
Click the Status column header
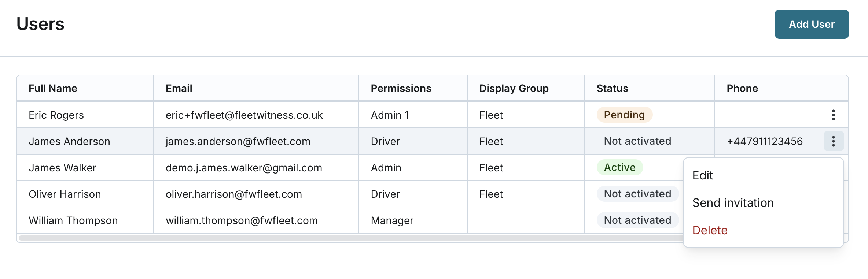(x=612, y=88)
